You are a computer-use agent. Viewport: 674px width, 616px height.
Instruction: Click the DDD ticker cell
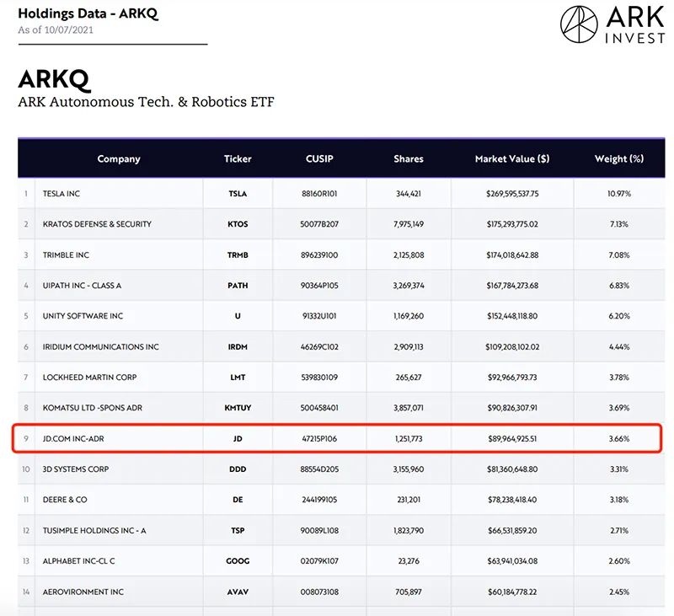click(x=238, y=469)
